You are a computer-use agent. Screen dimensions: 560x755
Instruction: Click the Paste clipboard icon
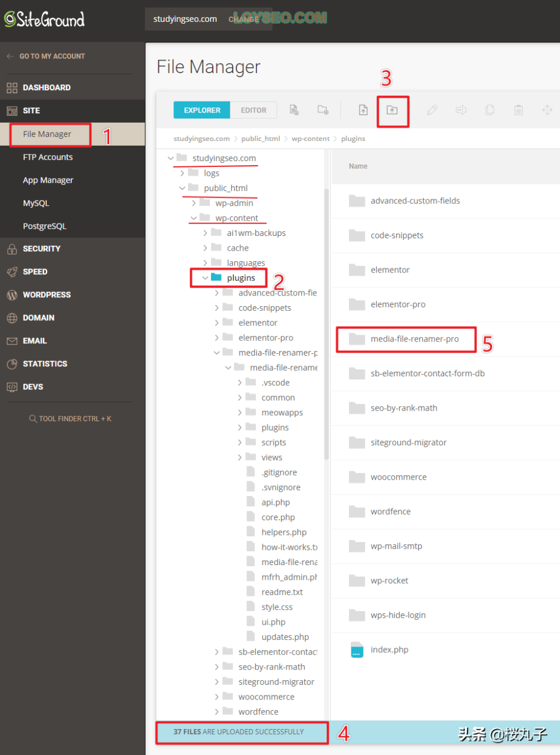click(518, 110)
